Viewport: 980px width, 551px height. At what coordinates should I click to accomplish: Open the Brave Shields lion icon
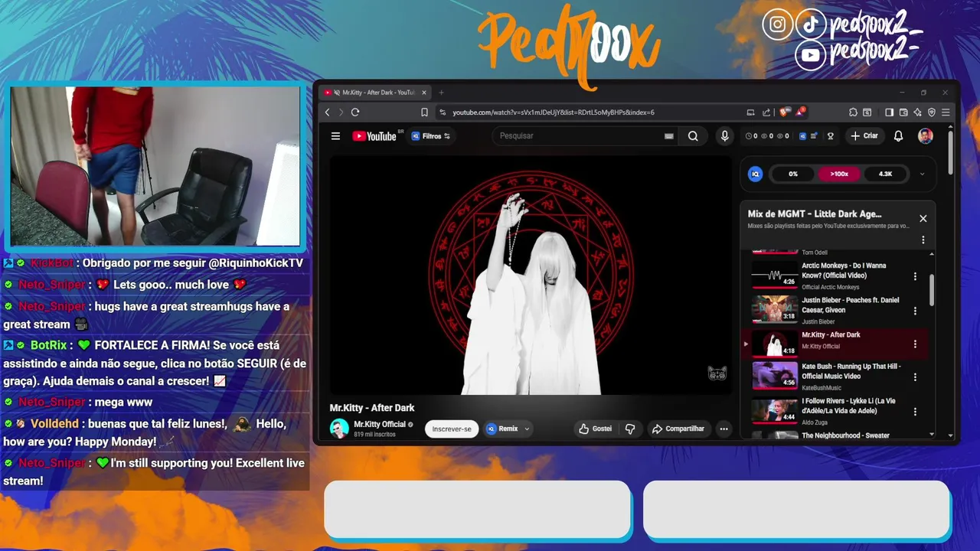click(784, 112)
